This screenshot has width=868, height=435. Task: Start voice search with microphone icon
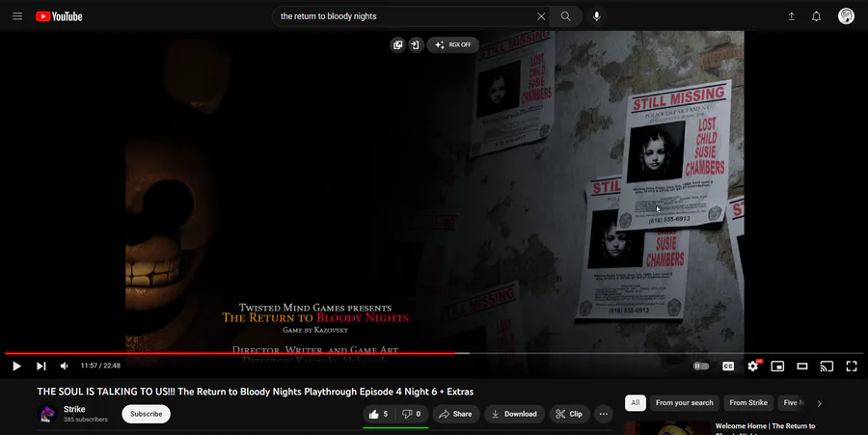(x=597, y=16)
